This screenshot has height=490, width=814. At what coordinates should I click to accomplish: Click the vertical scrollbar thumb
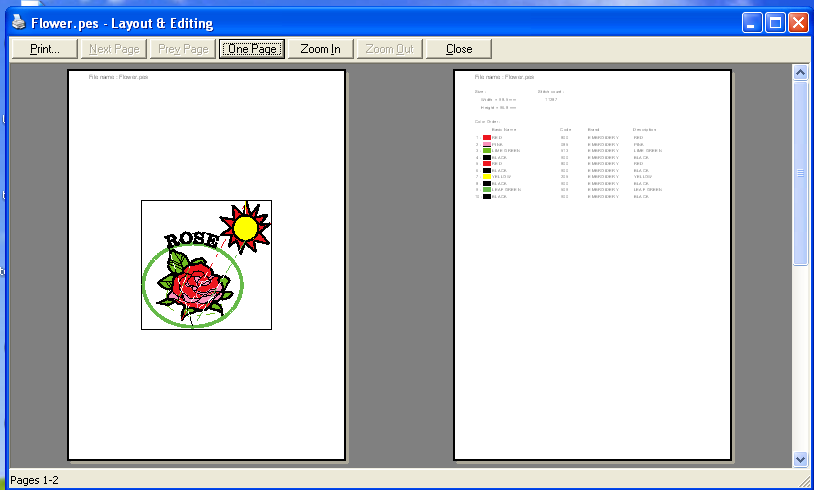(x=800, y=173)
